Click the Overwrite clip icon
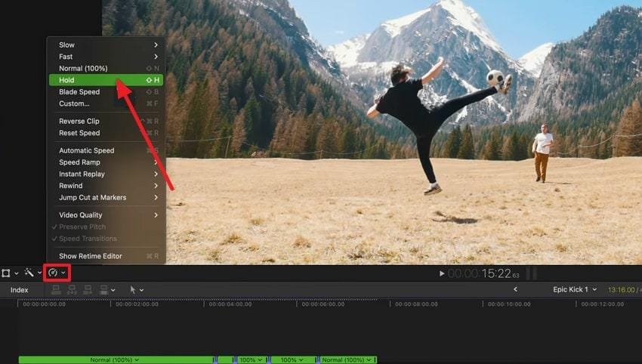 coord(104,290)
